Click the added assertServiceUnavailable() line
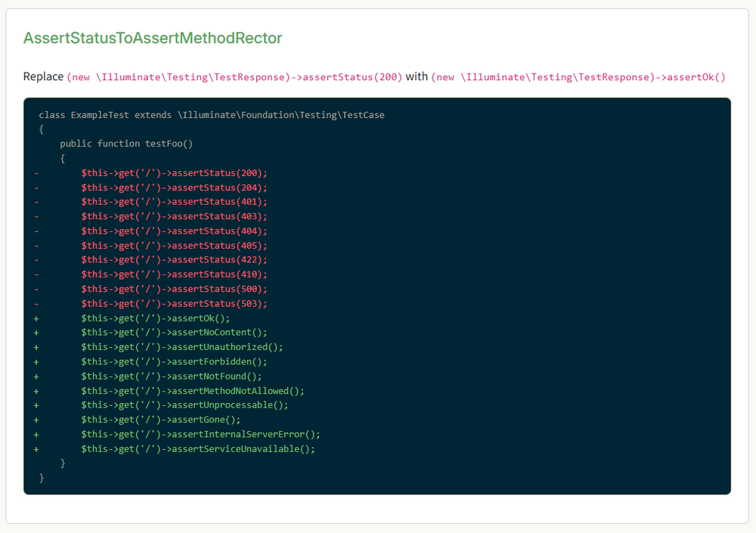 [x=197, y=449]
